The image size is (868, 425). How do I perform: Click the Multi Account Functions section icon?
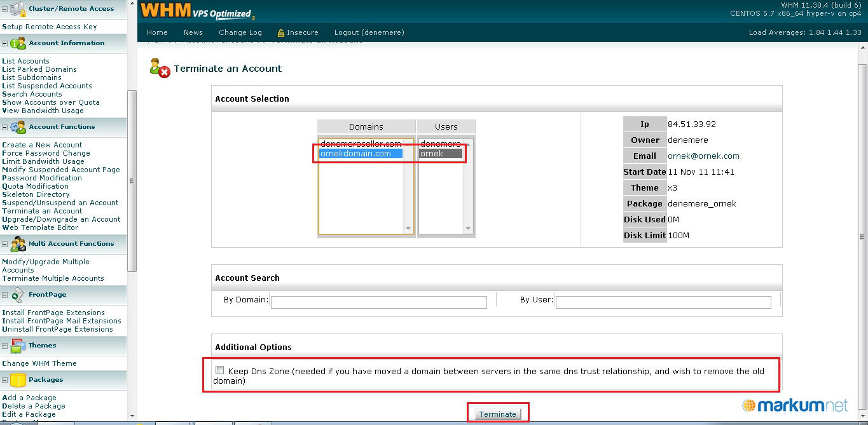[x=18, y=244]
